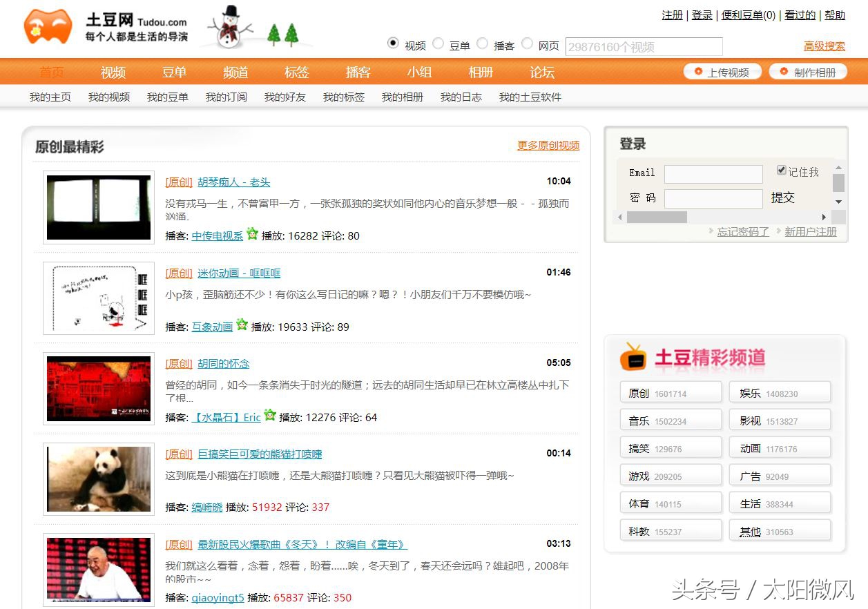The image size is (868, 609).
Task: Open the 我的豆单 menu item
Action: 167,97
